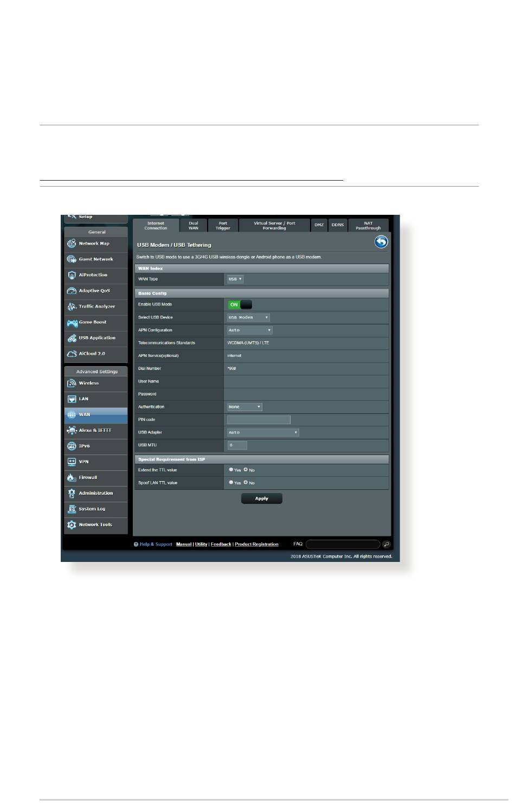Select the Game Boost gamepad icon
Screen dimensions: 515x812
click(x=72, y=322)
